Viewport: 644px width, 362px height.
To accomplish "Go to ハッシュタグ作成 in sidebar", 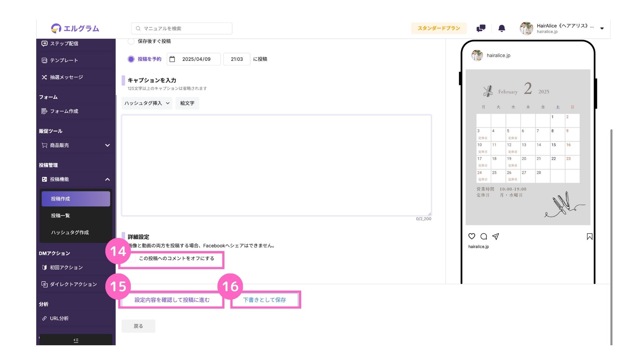I will [76, 232].
